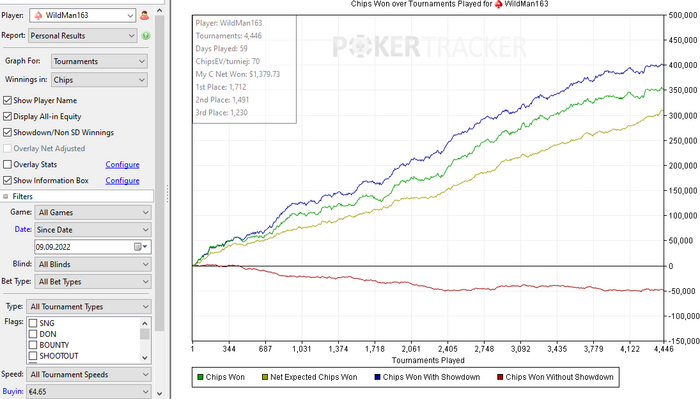This screenshot has height=399, width=700.
Task: Open the calendar picker in the date field
Action: (141, 247)
